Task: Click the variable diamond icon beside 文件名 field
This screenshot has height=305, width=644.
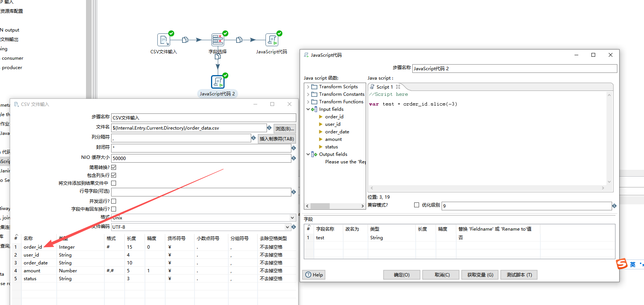Action: click(269, 128)
